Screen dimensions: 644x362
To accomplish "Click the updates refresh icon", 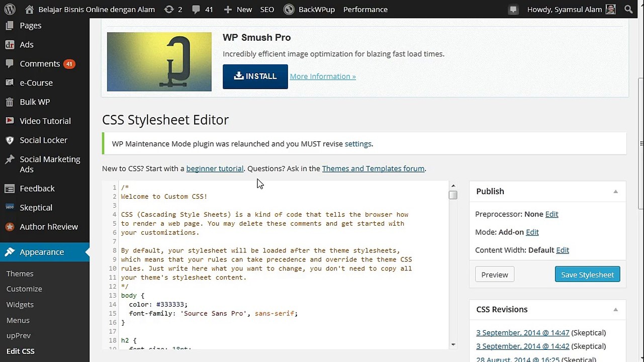I will click(169, 9).
